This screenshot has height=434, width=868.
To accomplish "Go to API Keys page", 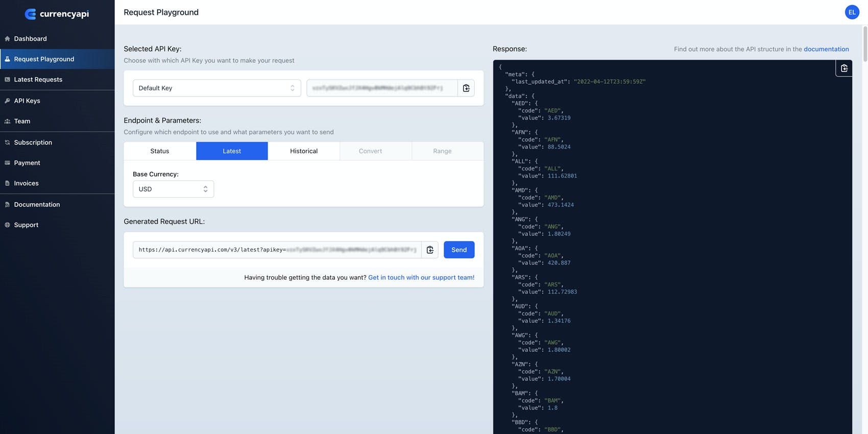I will point(57,101).
